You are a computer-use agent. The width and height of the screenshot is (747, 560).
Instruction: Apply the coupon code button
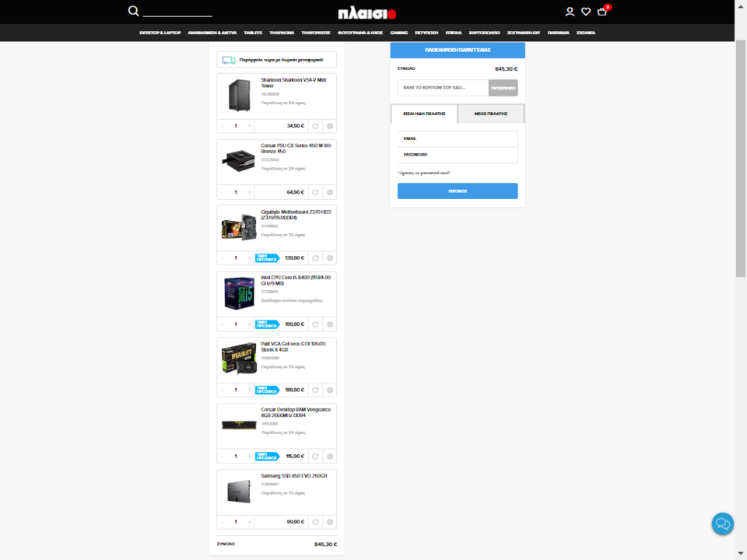[x=503, y=88]
